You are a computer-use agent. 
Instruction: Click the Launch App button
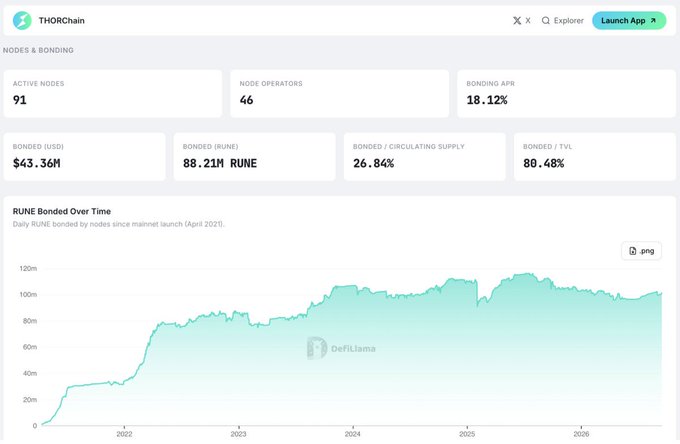629,20
